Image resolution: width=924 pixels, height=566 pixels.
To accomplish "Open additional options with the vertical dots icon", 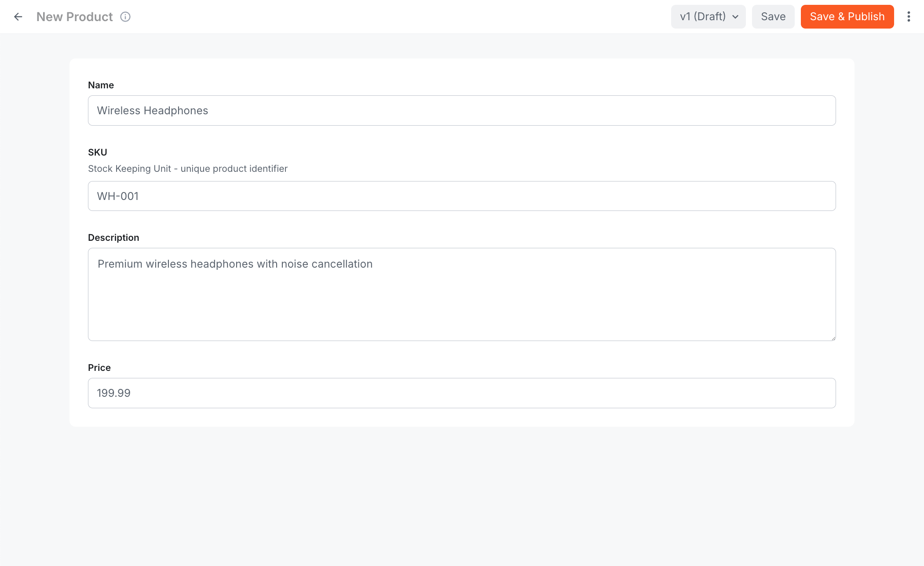I will (909, 16).
